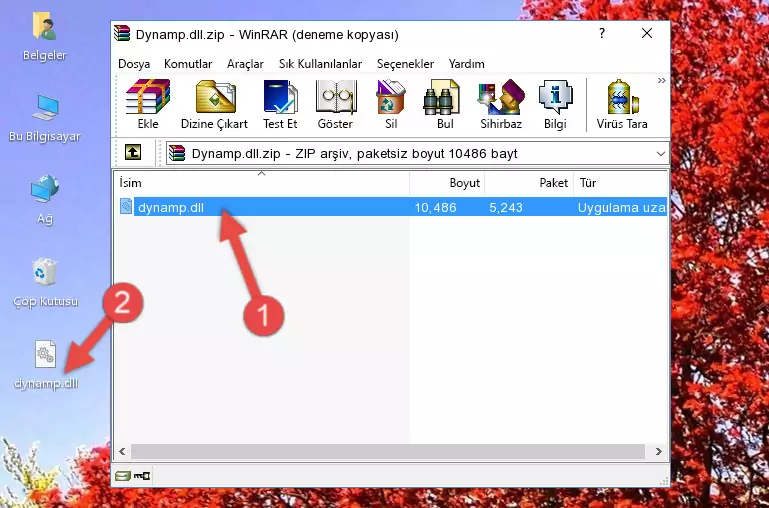Click the 5,243 packed size value

(506, 207)
